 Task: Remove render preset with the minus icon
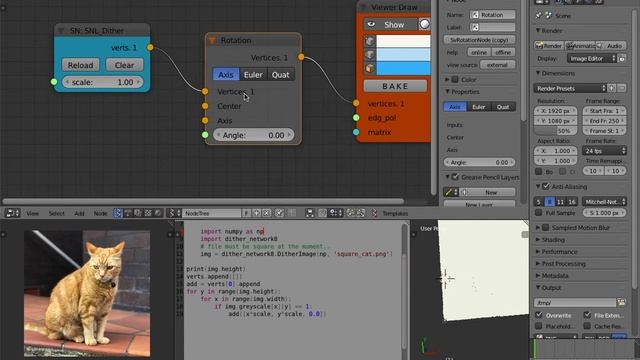pos(621,88)
